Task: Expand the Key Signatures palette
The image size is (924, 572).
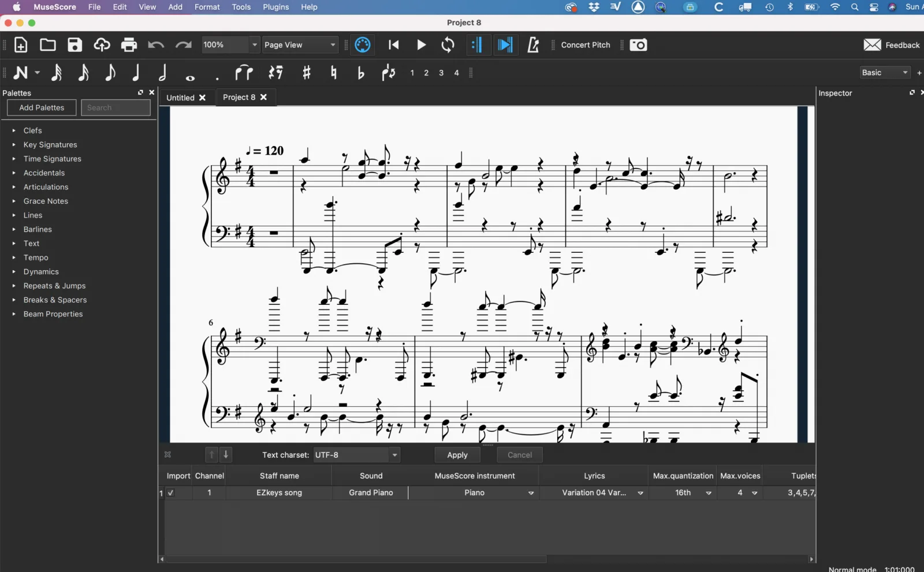Action: (14, 145)
